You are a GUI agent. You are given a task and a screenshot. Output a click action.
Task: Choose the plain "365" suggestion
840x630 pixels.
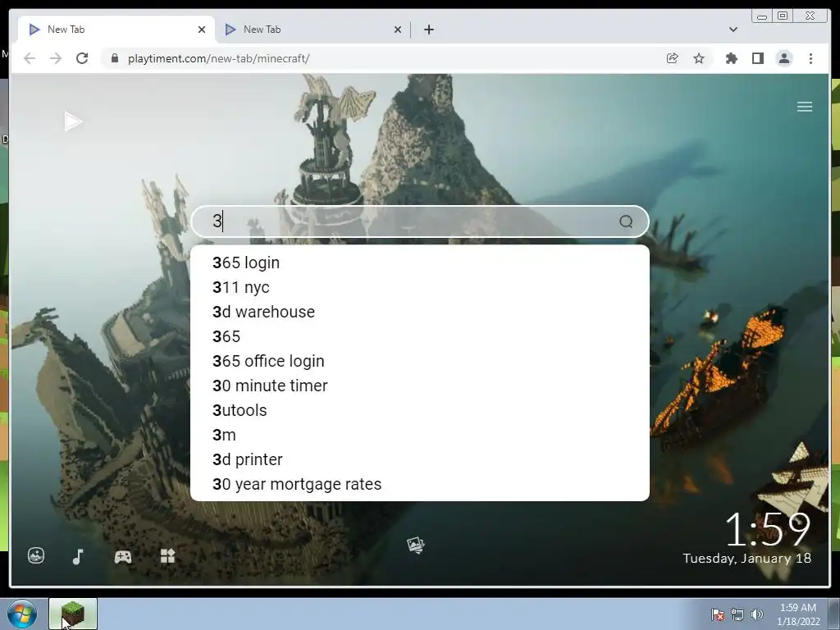point(419,336)
